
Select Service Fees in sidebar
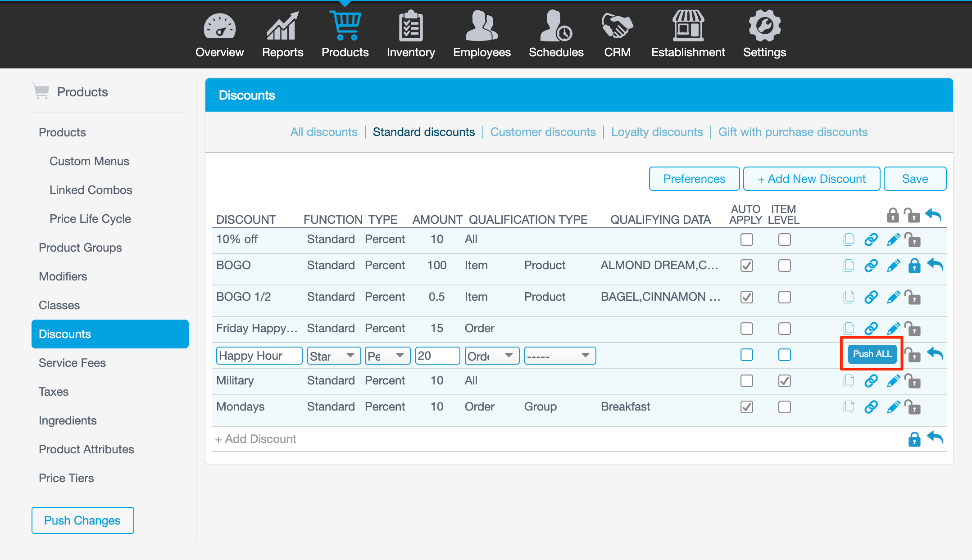[72, 363]
